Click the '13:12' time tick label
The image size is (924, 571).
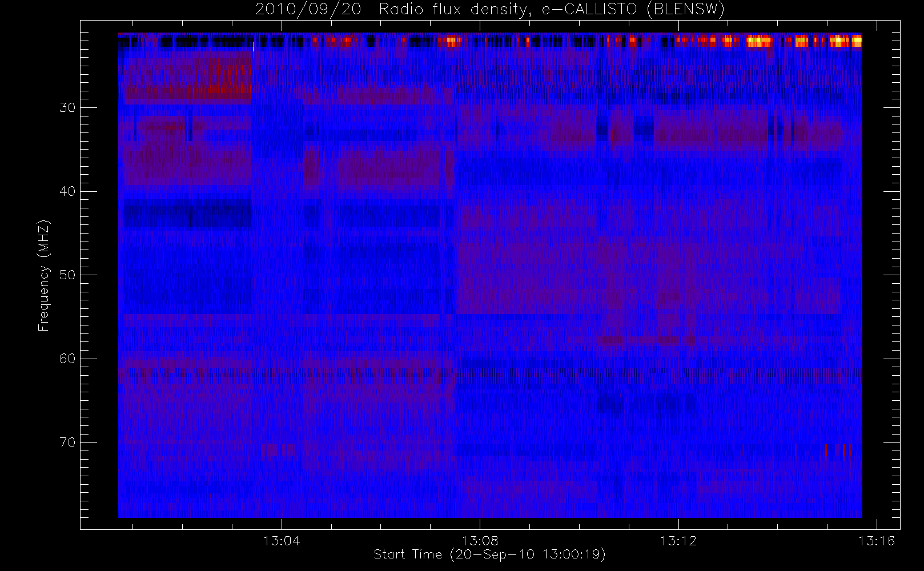point(678,541)
